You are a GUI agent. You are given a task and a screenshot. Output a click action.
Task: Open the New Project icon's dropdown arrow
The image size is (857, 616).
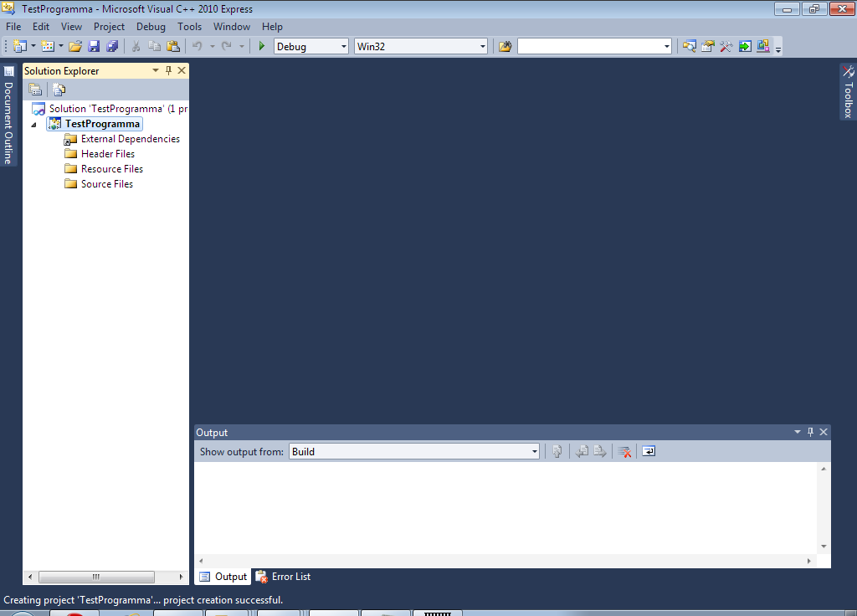coord(33,47)
